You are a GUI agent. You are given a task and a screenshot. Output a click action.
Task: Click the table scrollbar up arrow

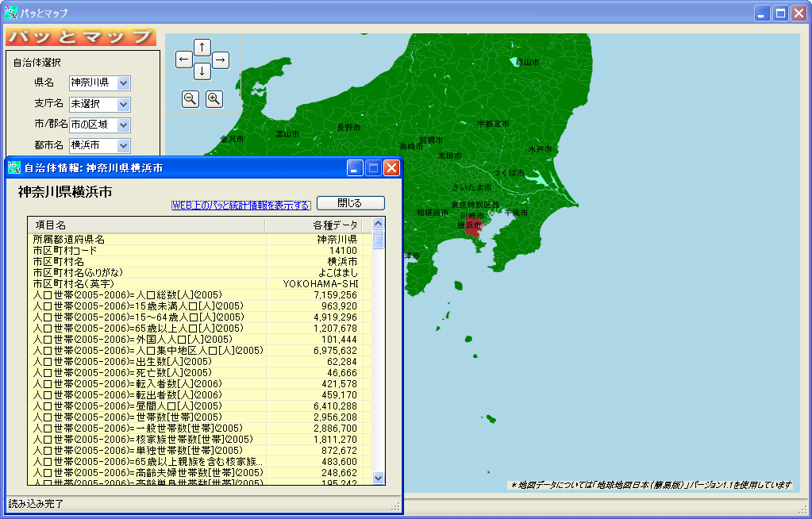[378, 223]
